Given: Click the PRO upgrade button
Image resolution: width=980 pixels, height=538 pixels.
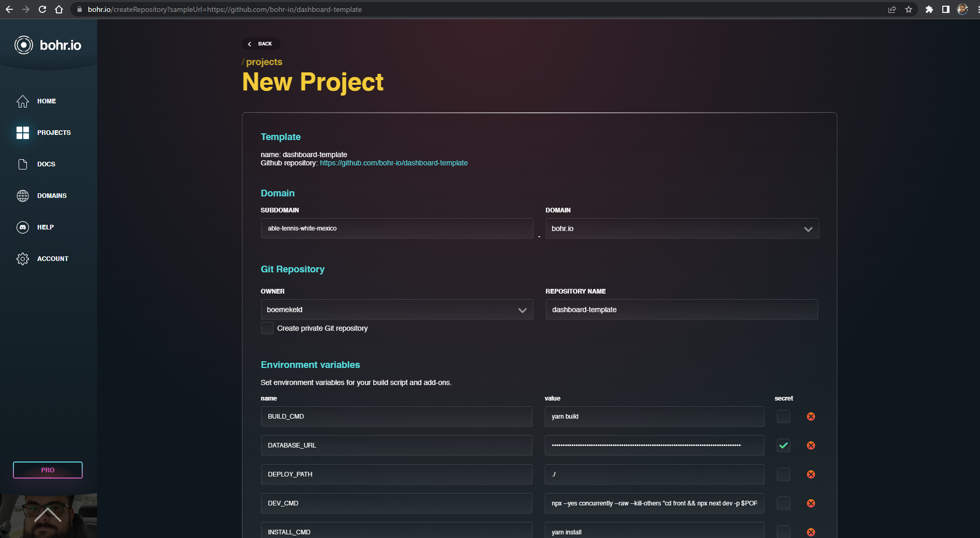Looking at the screenshot, I should point(48,470).
